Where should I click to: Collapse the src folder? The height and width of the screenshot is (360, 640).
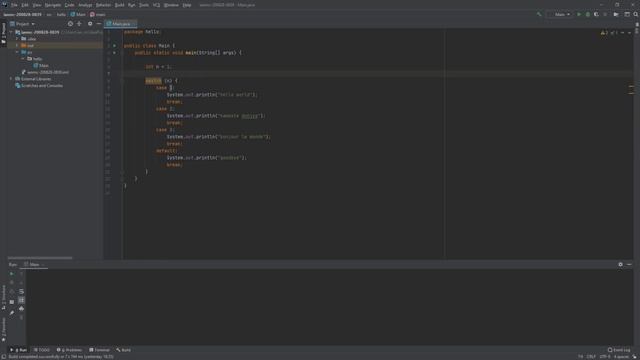tap(17, 52)
